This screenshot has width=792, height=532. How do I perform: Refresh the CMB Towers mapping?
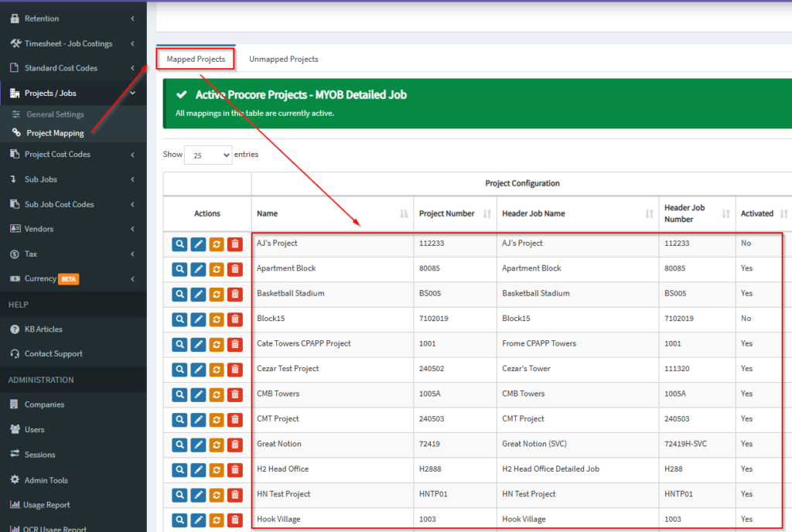[x=217, y=394]
